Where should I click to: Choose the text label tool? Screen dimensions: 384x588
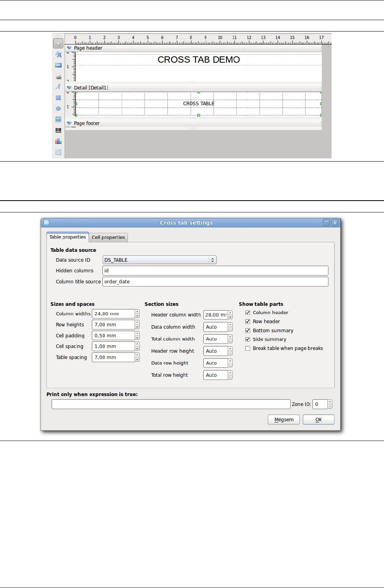tap(58, 54)
